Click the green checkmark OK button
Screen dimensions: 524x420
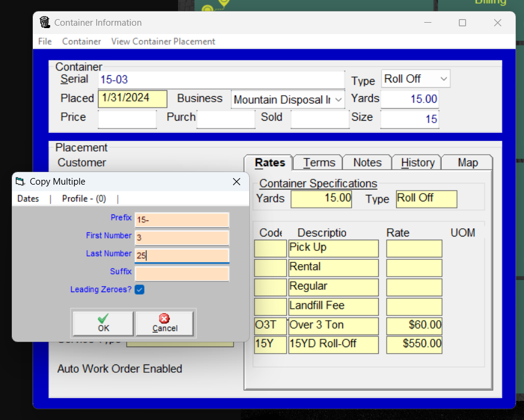(x=103, y=323)
